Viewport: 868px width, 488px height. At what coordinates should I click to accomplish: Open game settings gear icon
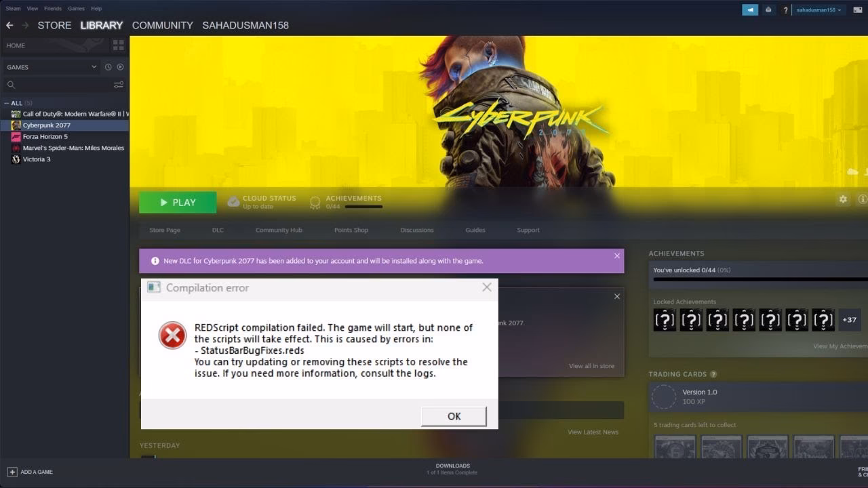point(843,199)
